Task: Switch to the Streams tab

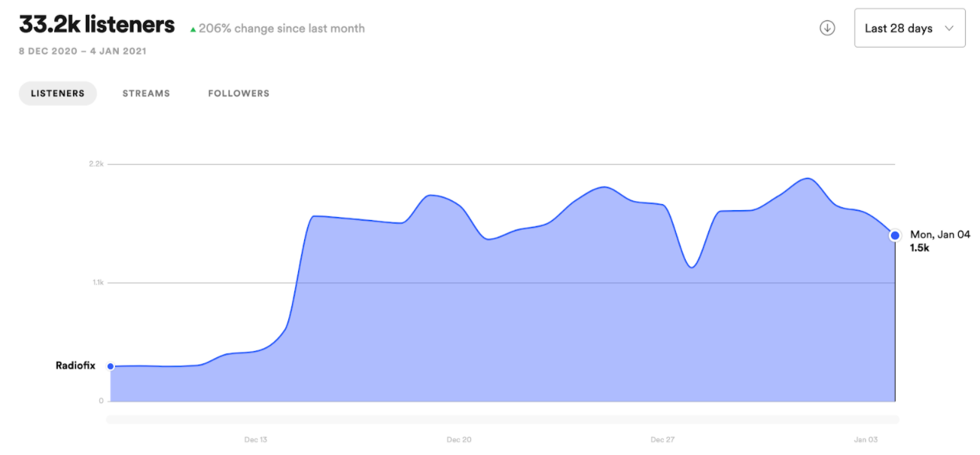Action: (x=146, y=93)
